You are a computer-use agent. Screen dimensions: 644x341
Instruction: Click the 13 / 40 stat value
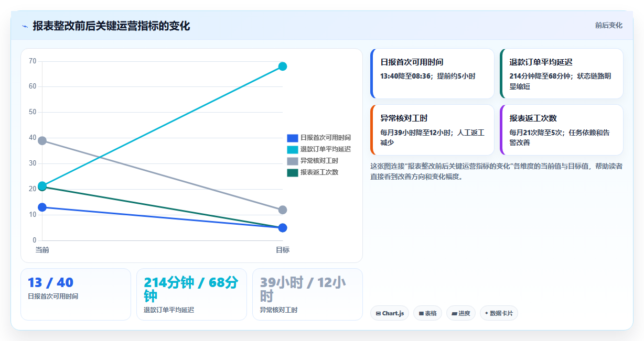coord(50,283)
